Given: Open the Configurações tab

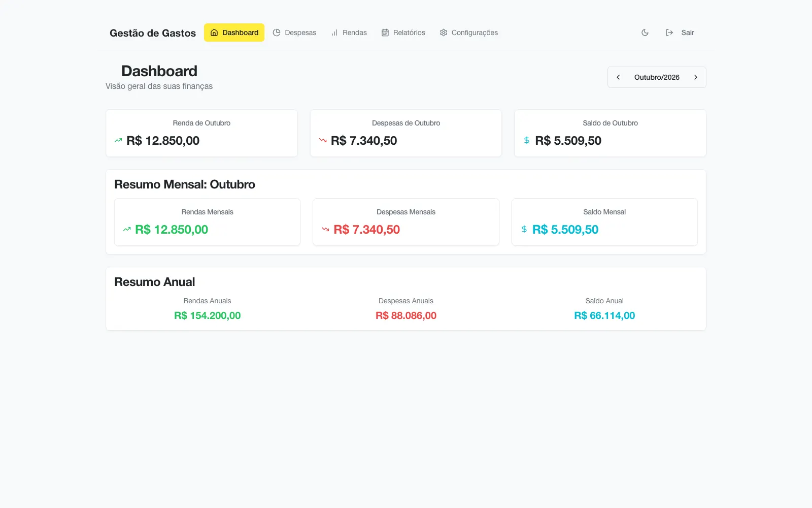Looking at the screenshot, I should (x=469, y=33).
